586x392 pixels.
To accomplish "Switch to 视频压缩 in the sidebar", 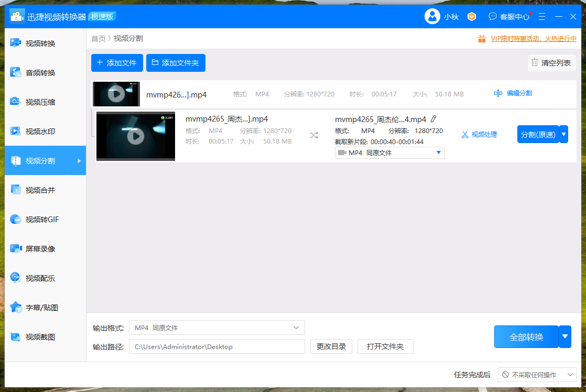I will 40,102.
